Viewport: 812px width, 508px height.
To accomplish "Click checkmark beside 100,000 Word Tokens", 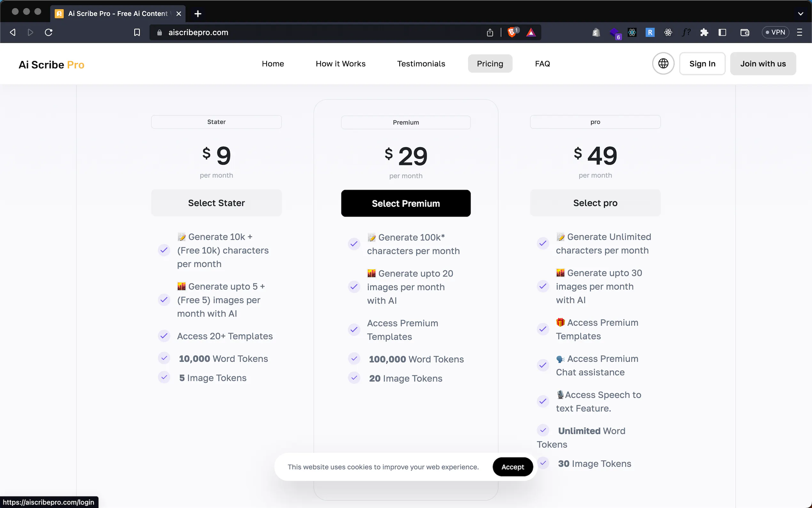I will click(x=354, y=359).
